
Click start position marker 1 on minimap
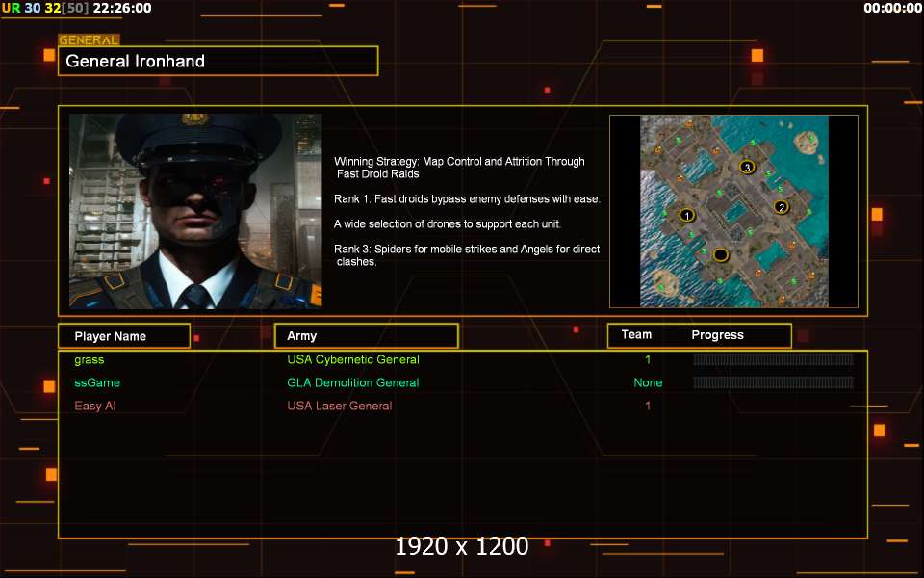[686, 215]
